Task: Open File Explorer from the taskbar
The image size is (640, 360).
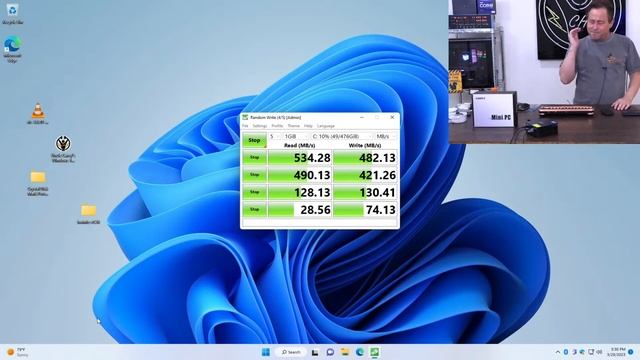Action: point(345,352)
